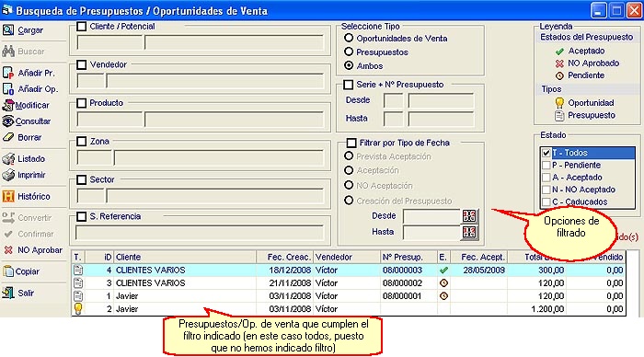Check A - Aceptado in Estado list

click(x=546, y=178)
